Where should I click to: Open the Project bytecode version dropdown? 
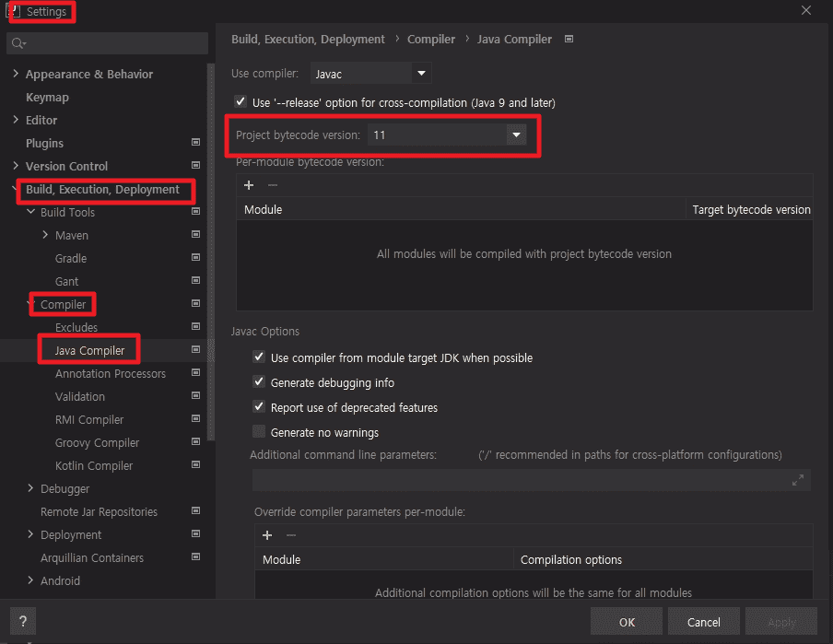tap(516, 135)
